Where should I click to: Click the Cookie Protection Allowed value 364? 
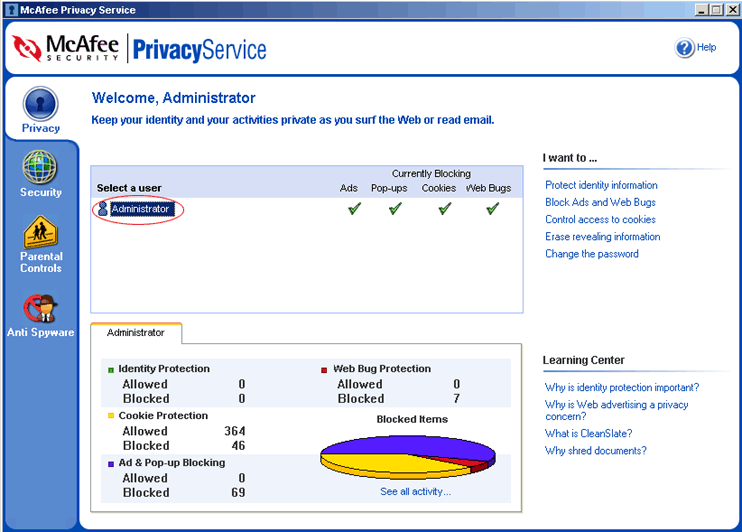pyautogui.click(x=235, y=431)
